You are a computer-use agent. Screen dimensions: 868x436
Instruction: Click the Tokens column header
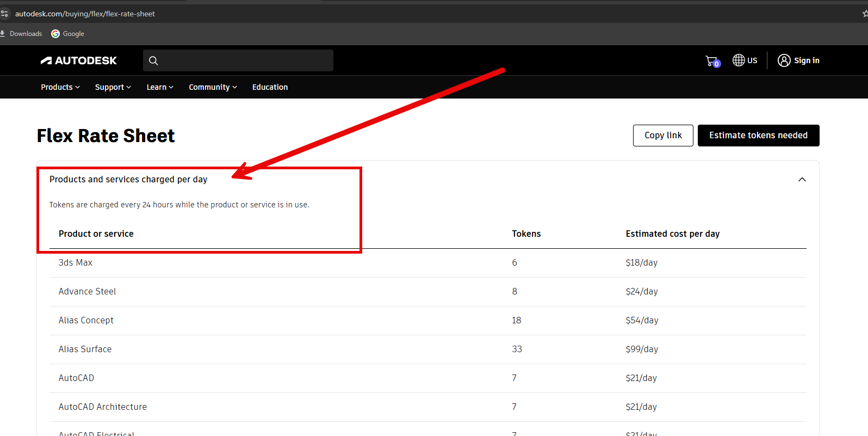coord(526,234)
